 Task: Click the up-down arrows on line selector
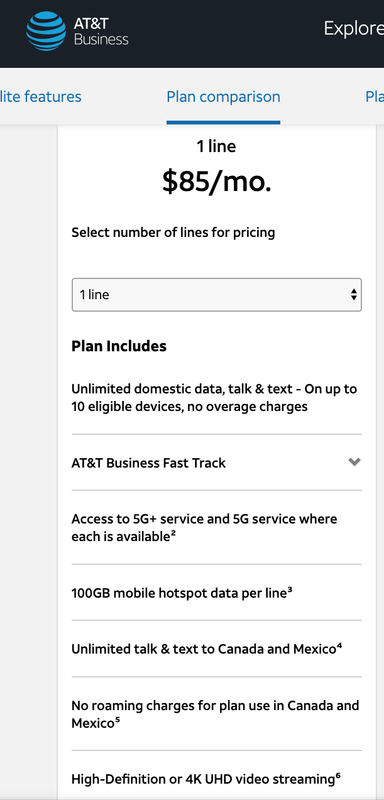[353, 294]
